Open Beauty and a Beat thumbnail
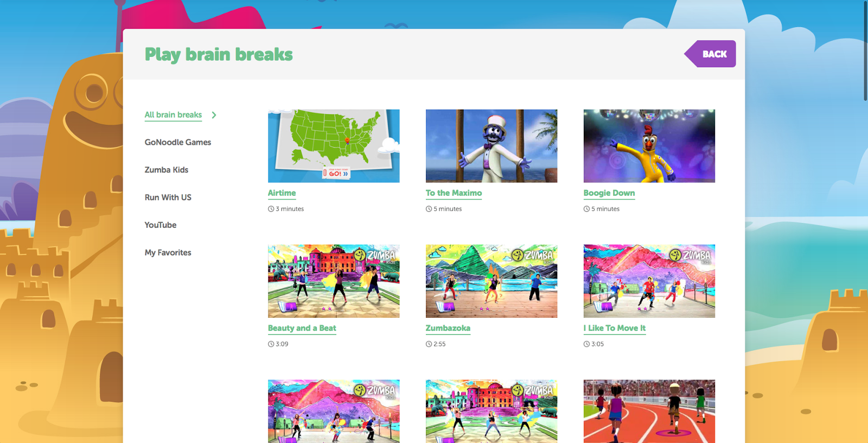868x443 pixels. click(x=334, y=281)
